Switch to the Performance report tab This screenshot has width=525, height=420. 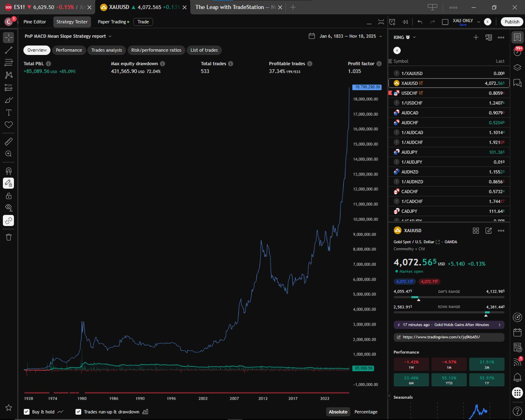point(69,50)
